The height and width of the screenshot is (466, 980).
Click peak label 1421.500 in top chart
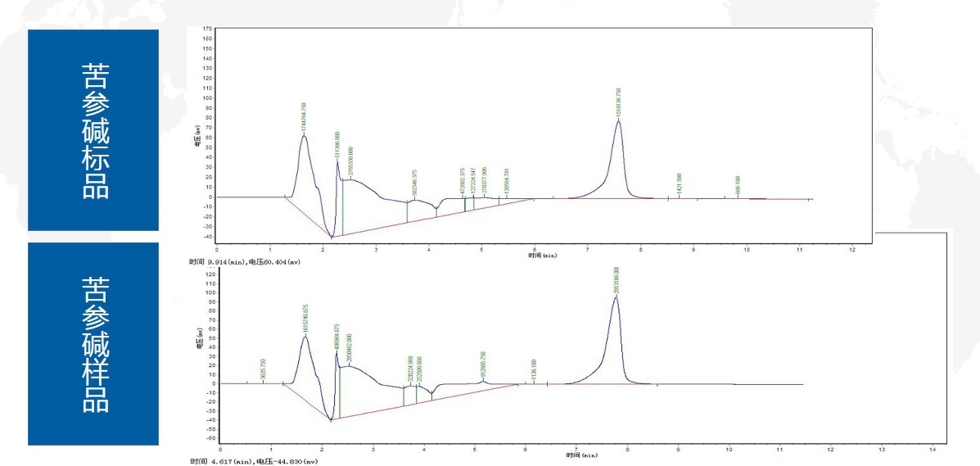[680, 184]
